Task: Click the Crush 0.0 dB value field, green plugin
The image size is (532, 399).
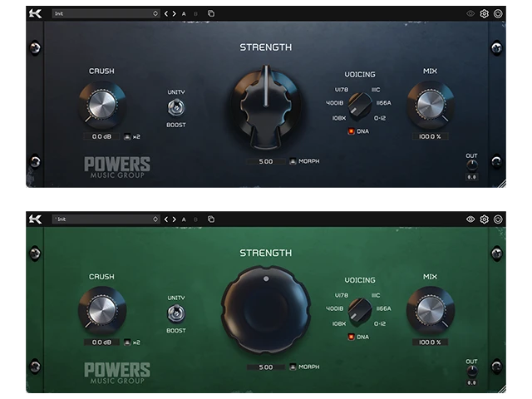Action: coord(101,342)
